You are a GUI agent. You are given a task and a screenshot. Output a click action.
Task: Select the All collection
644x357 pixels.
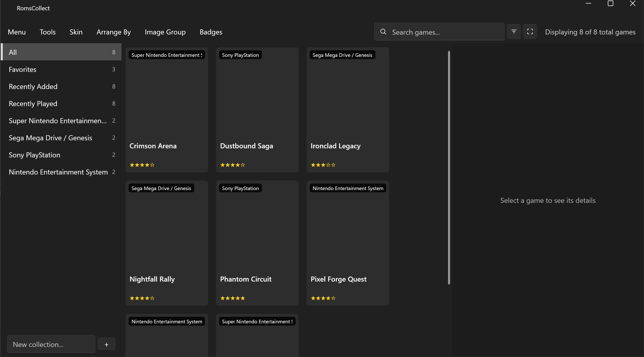click(x=61, y=52)
